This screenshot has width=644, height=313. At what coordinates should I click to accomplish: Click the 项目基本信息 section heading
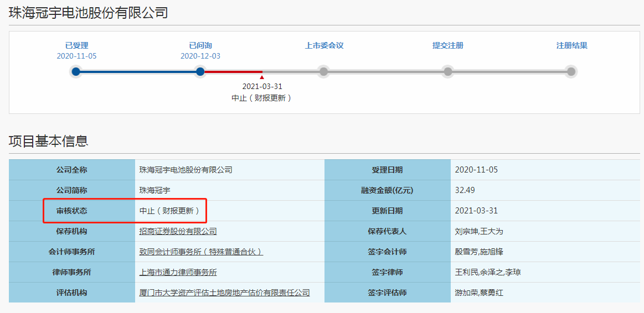[x=49, y=141]
